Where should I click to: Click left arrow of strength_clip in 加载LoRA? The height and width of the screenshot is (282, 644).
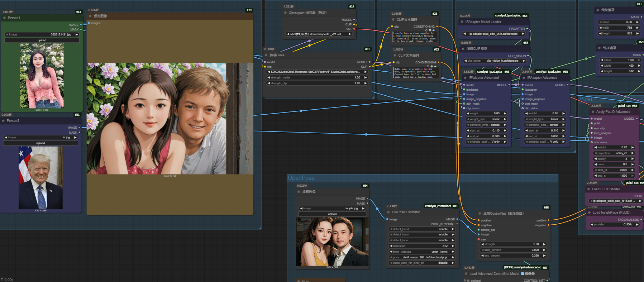click(x=268, y=83)
